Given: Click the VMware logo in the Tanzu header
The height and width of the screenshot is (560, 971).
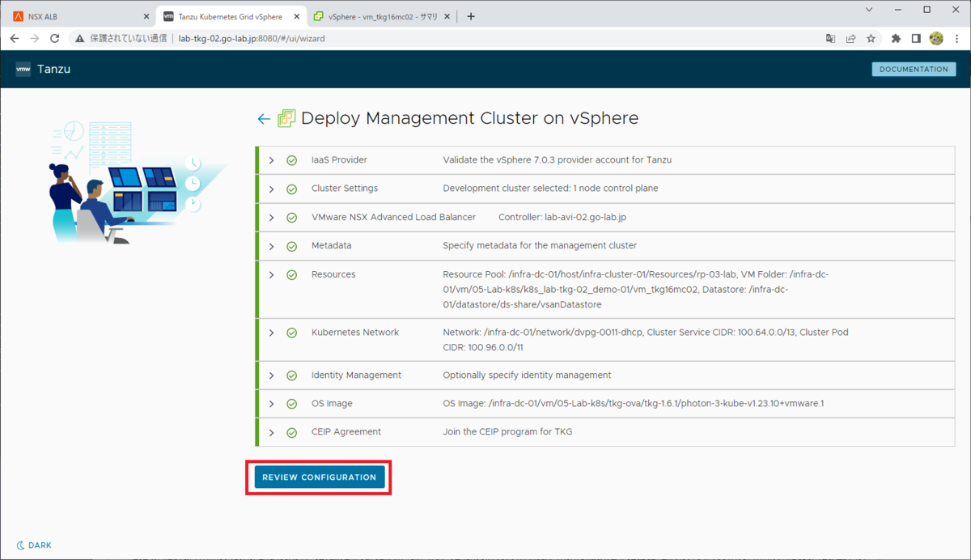Looking at the screenshot, I should pyautogui.click(x=23, y=70).
